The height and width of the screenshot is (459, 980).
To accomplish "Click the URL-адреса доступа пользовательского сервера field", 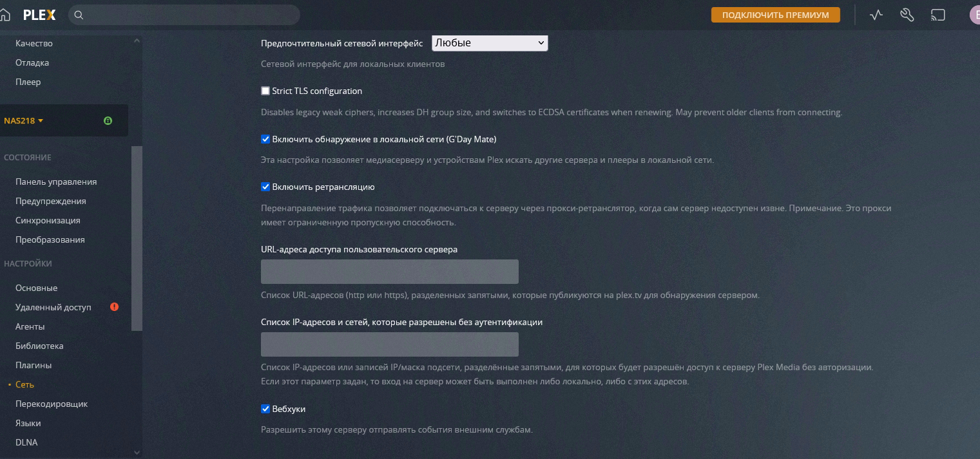I will click(389, 272).
